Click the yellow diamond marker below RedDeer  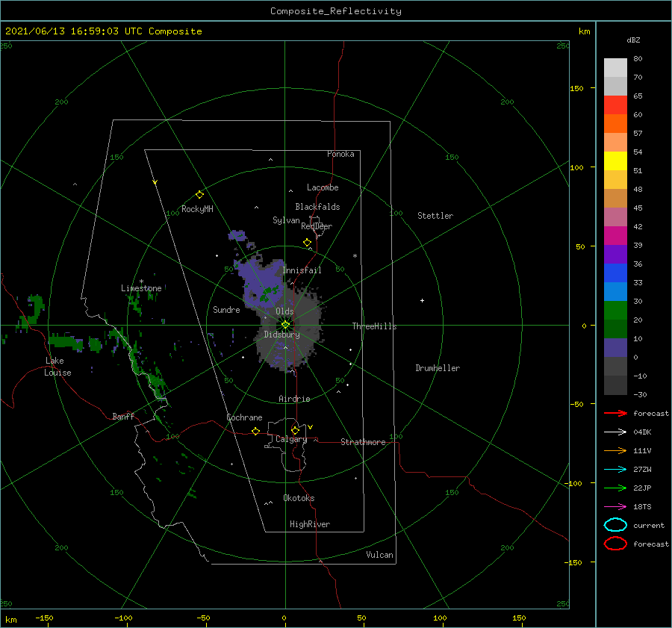[308, 243]
